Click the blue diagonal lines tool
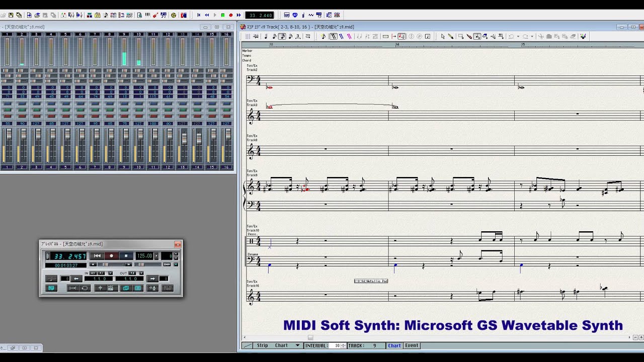 [341, 36]
